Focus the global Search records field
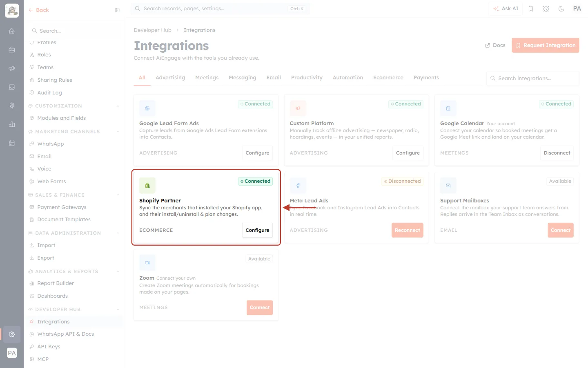The image size is (588, 368). (220, 9)
